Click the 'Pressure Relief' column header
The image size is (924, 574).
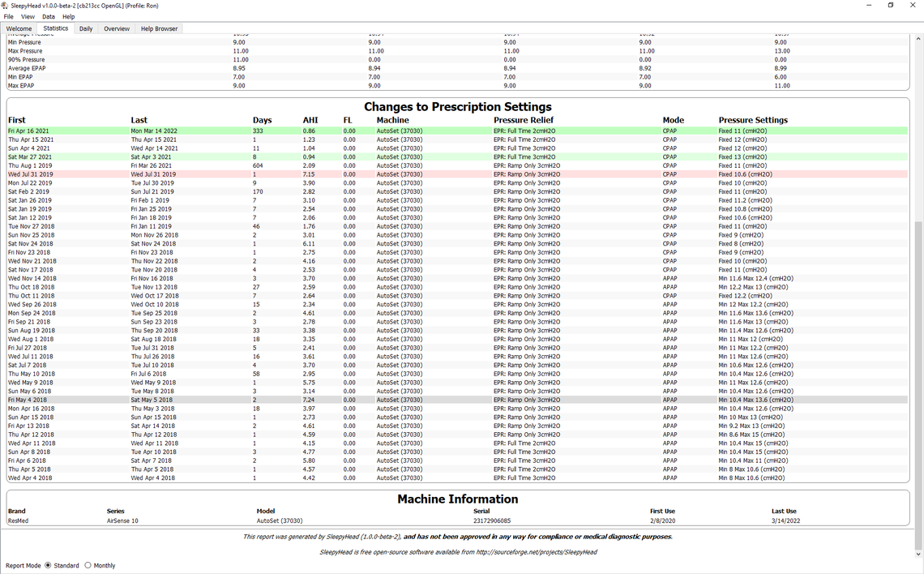(524, 120)
